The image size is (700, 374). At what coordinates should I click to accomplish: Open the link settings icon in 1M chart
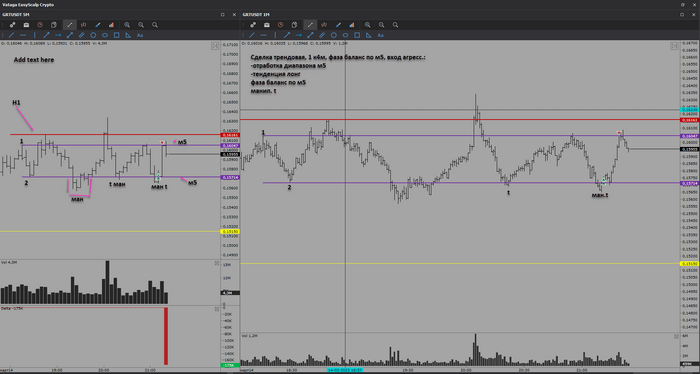[253, 25]
